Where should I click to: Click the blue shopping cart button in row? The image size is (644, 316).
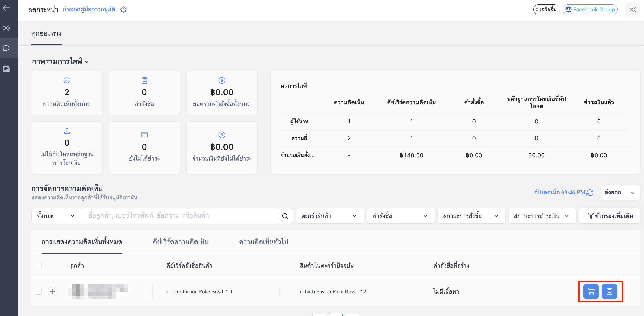coord(591,291)
